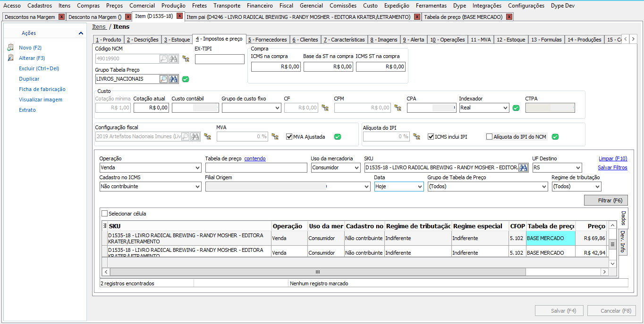Open the UF Destino dropdown
Viewport: 644px width, 324px height.
pos(578,167)
